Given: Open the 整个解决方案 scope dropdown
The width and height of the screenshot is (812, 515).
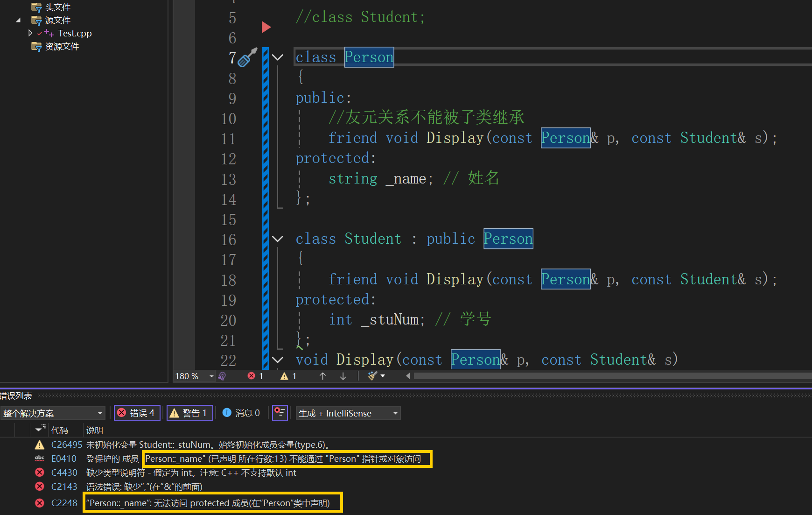Looking at the screenshot, I should pos(52,413).
